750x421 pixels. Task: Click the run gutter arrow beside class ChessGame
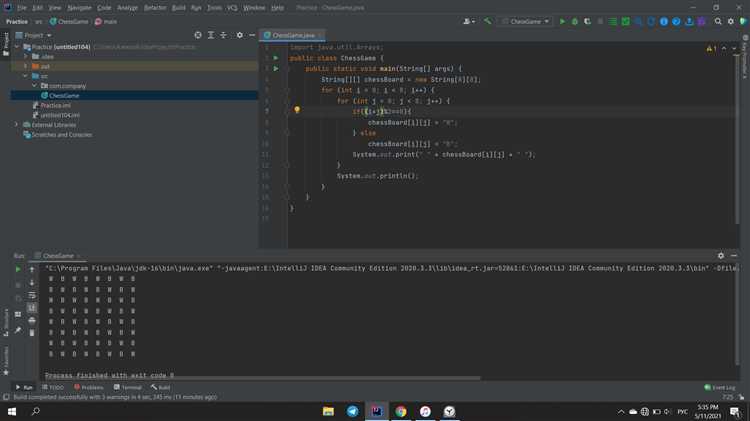pyautogui.click(x=276, y=58)
